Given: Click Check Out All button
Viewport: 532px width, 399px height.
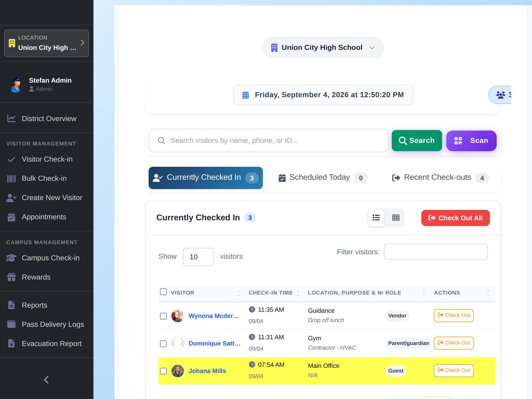Looking at the screenshot, I should tap(455, 218).
